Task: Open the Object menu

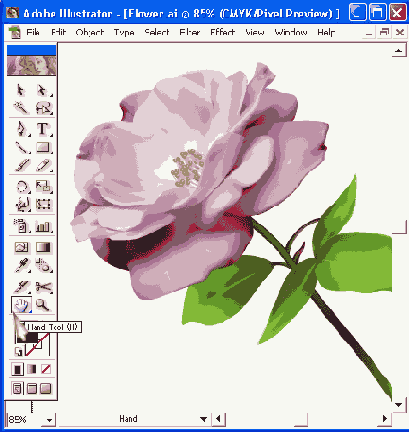Action: (90, 32)
